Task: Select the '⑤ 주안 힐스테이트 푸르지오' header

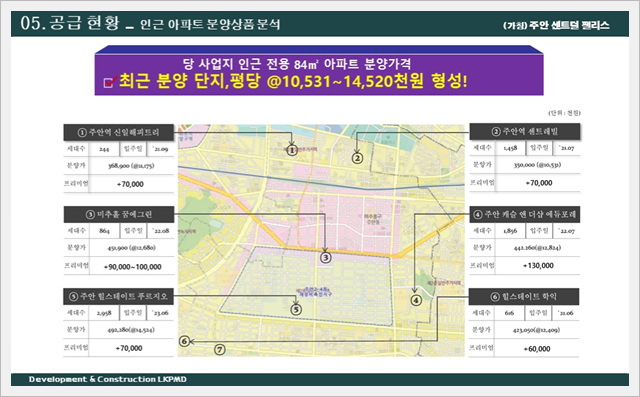Action: [x=118, y=296]
